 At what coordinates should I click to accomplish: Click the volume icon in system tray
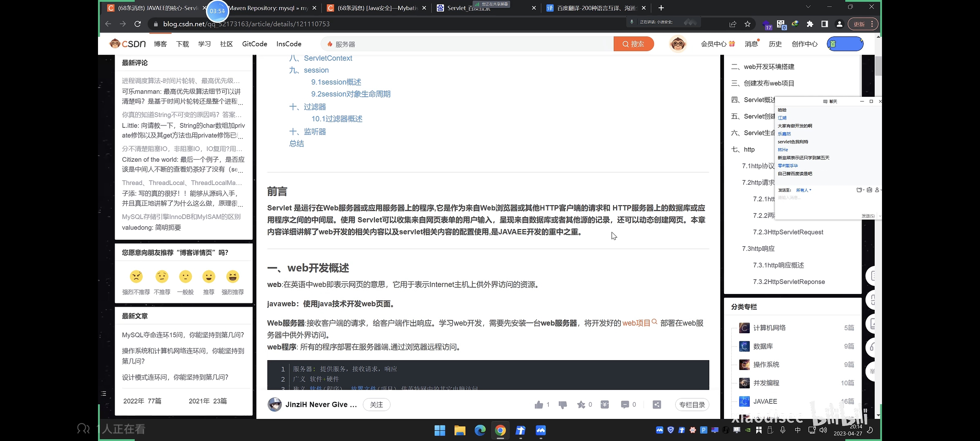tap(823, 430)
